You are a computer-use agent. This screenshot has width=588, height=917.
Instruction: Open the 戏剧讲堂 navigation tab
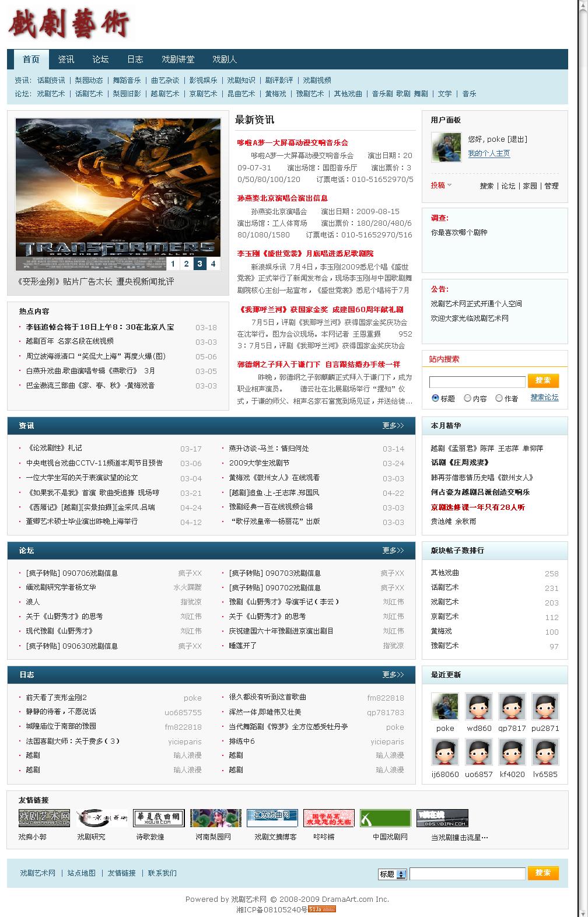click(x=178, y=59)
